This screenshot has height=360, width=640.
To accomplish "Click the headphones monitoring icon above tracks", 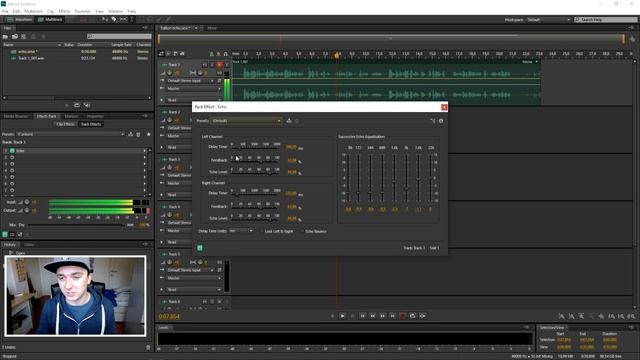I will point(225,53).
